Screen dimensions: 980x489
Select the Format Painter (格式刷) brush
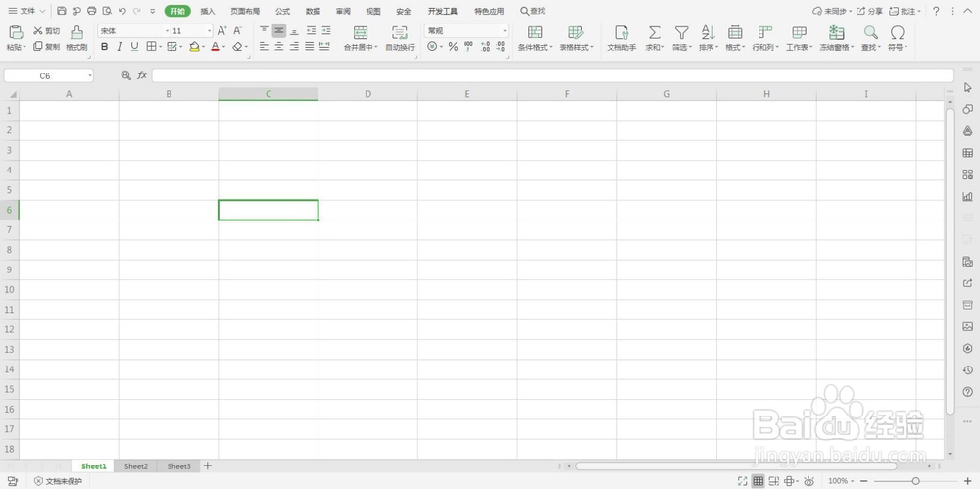point(76,39)
